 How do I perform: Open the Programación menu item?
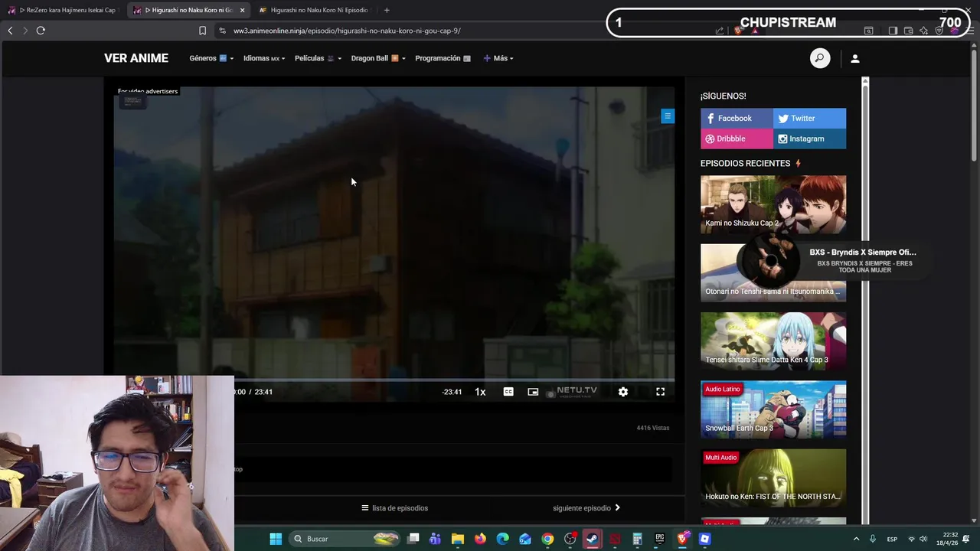click(x=443, y=58)
